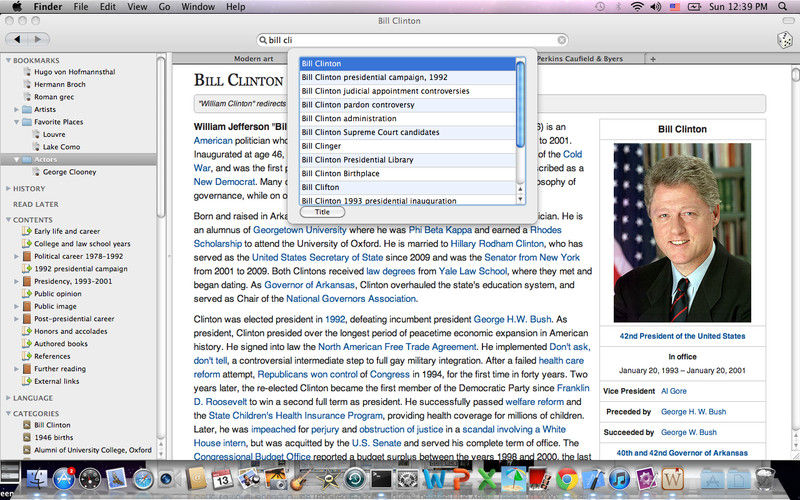Open the North American Free Trade Agreement link
Viewport: 800px width, 500px height.
(x=397, y=346)
